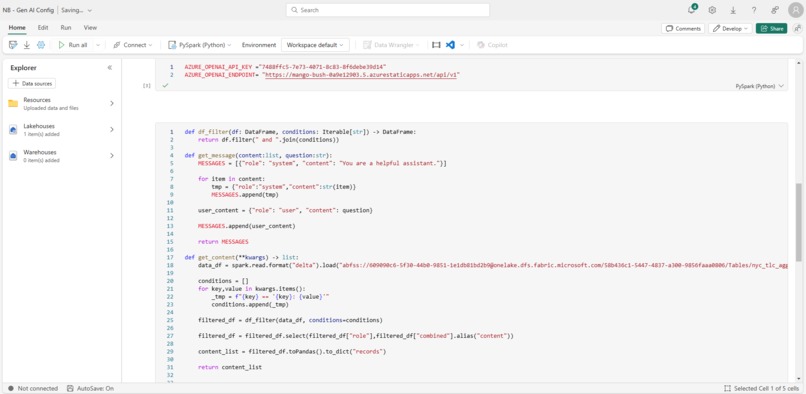
Task: Change the PySpark (Python) language dropdown
Action: (199, 45)
